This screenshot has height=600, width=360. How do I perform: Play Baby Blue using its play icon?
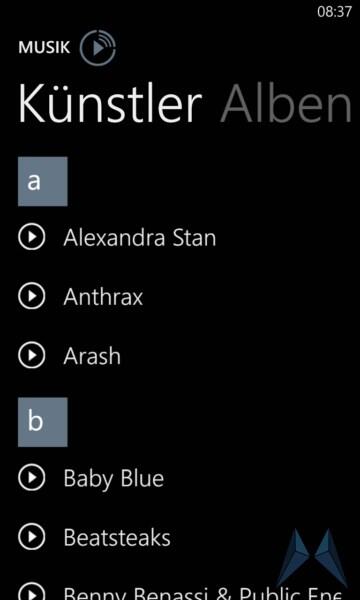(32, 478)
